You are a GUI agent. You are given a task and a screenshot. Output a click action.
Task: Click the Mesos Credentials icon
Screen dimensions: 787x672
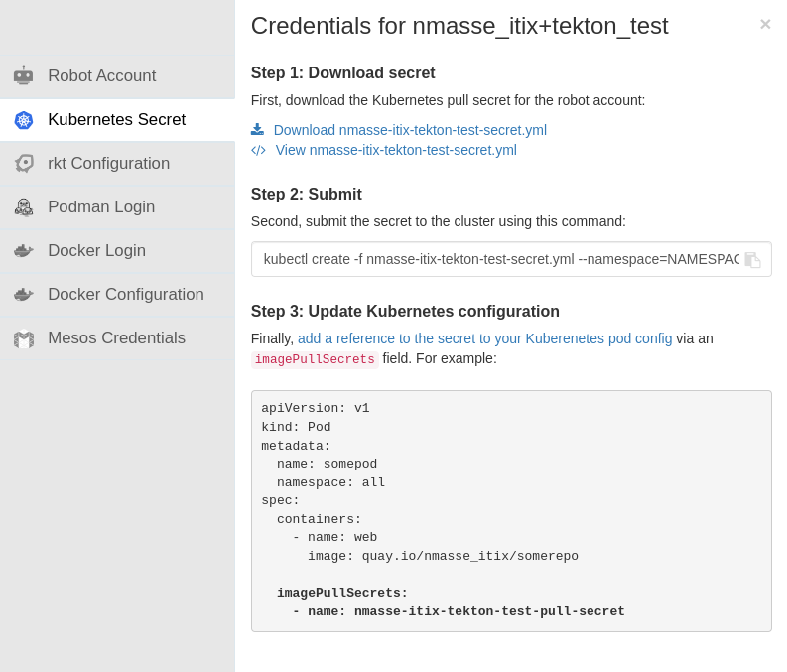click(23, 338)
